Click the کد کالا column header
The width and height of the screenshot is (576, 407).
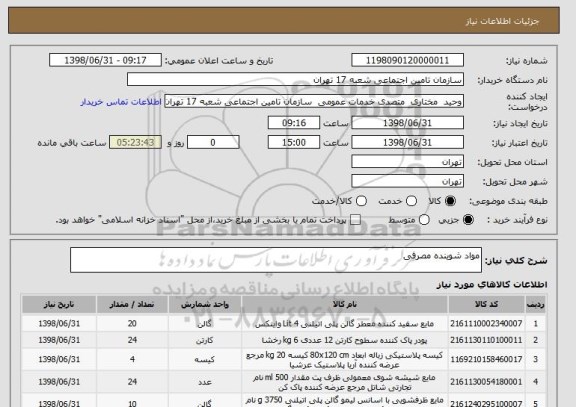point(486,305)
